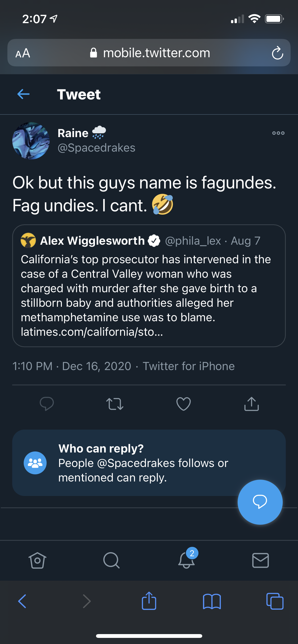298x644 pixels.
Task: Tap the floating blue compose reply button
Action: point(260,502)
